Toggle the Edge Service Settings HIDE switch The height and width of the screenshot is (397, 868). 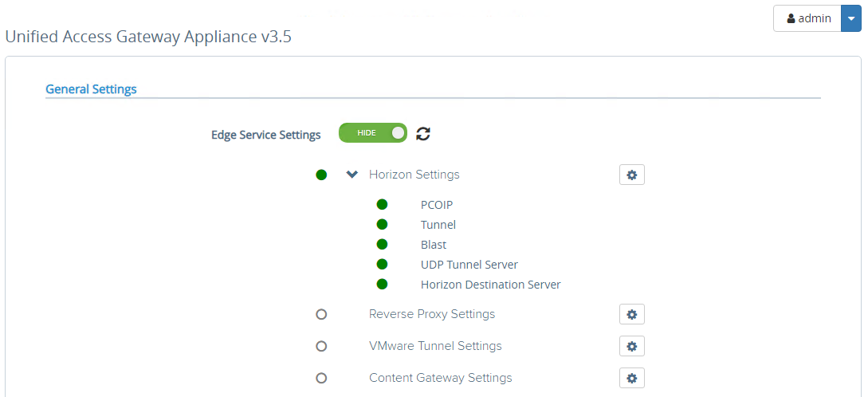[x=372, y=133]
